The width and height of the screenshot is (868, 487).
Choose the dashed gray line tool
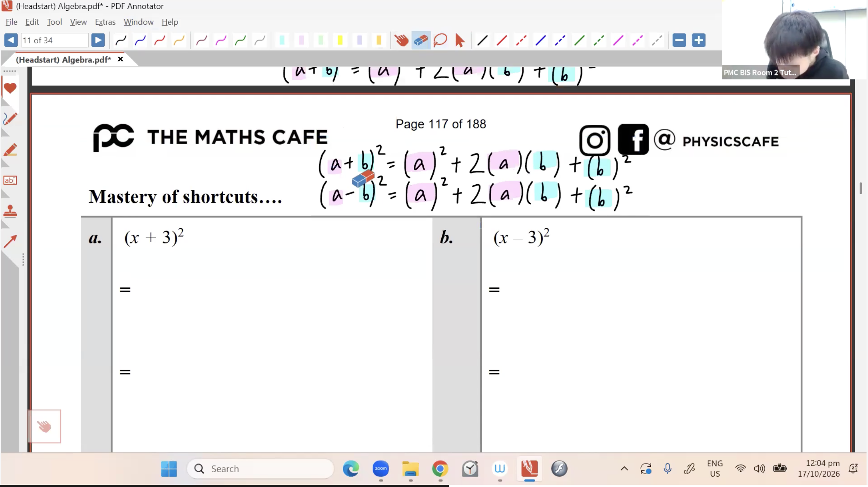click(657, 40)
